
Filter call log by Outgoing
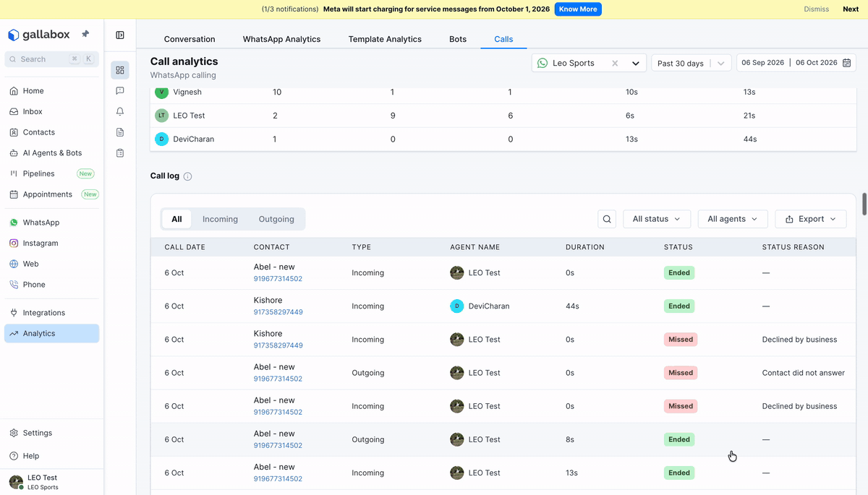click(x=276, y=219)
